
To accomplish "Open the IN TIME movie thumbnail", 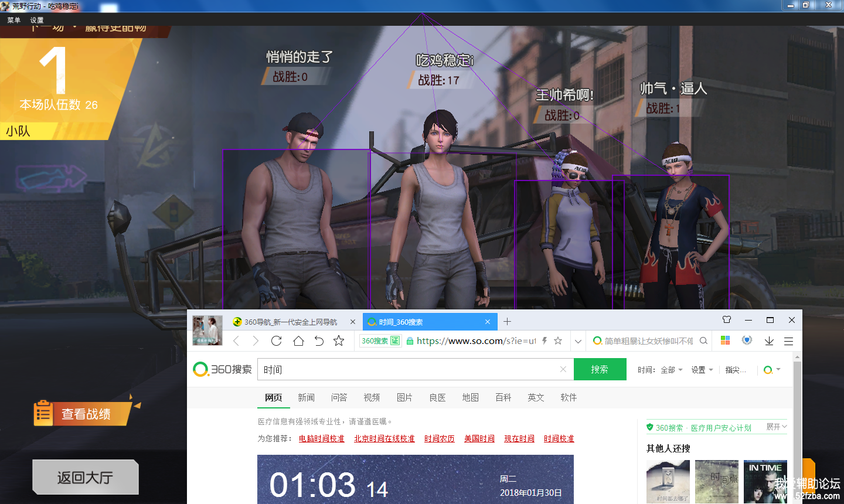I will coord(765,482).
